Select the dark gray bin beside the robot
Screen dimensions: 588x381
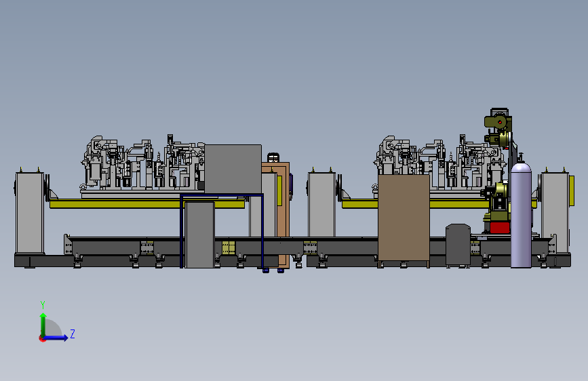coord(458,244)
